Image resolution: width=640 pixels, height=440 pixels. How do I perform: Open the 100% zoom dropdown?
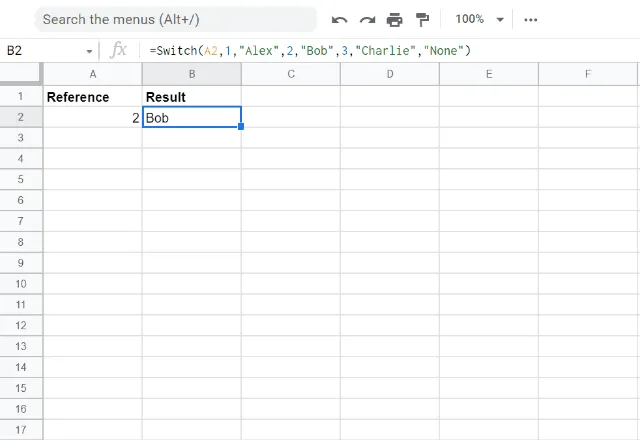point(480,19)
